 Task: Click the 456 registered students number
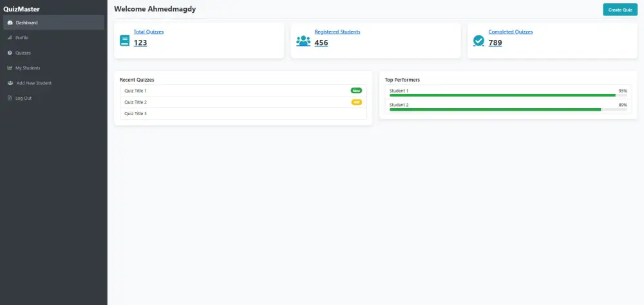tap(321, 42)
